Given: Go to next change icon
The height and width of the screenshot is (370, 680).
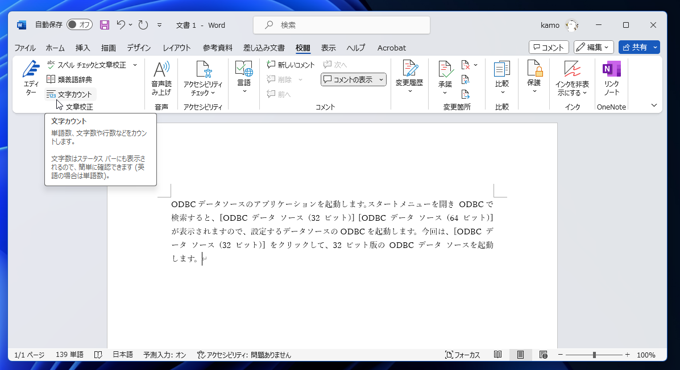Looking at the screenshot, I should 465,94.
